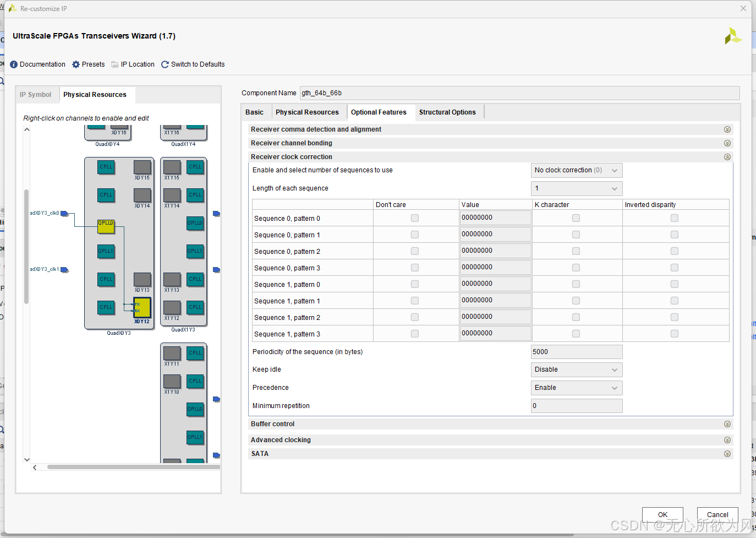Image resolution: width=756 pixels, height=538 pixels.
Task: Click Value field for Sequence 0, pattern 1
Action: (x=495, y=235)
